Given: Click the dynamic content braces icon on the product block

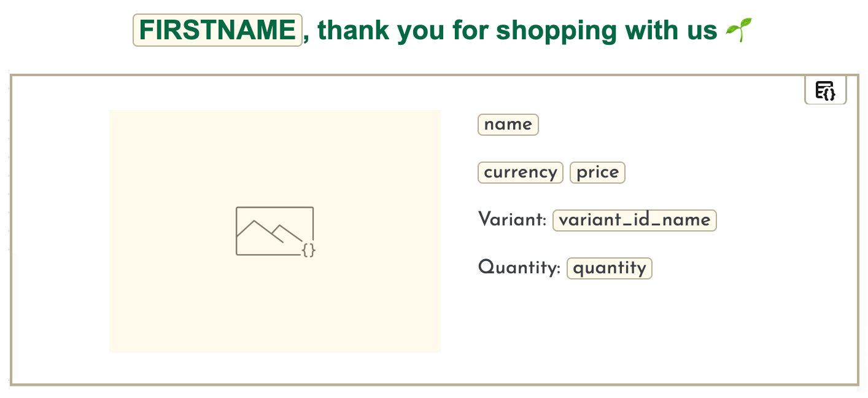Looking at the screenshot, I should click(825, 90).
